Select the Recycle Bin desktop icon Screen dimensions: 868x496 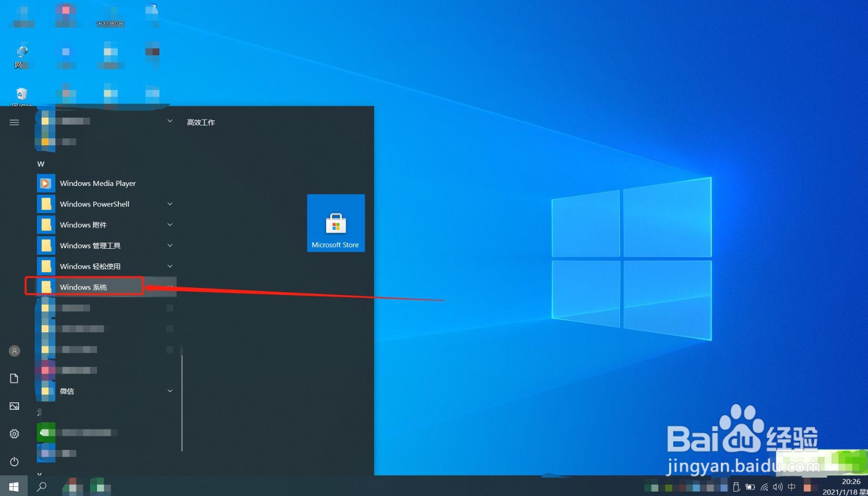(x=22, y=96)
